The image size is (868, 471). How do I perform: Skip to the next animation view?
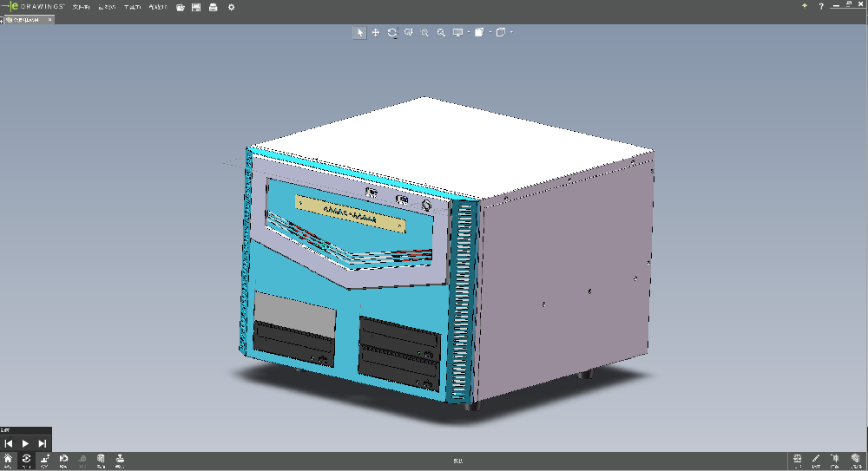43,443
